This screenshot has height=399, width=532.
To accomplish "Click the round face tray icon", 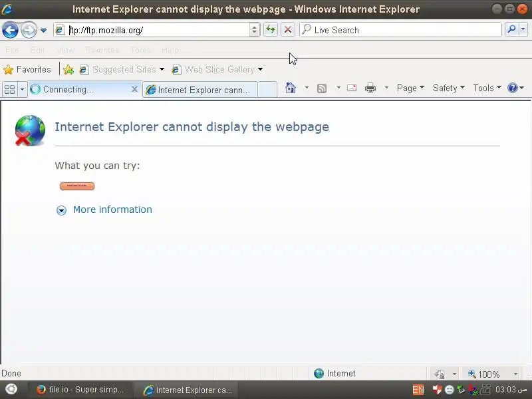I will (x=450, y=390).
